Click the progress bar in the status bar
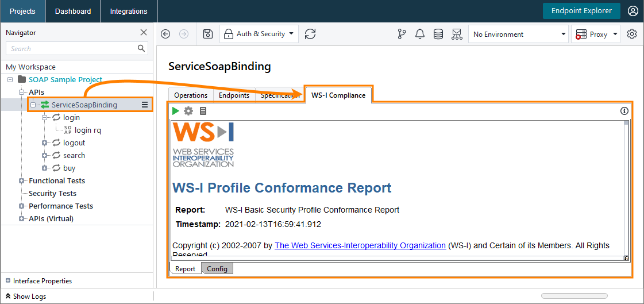This screenshot has height=304, width=644. (x=574, y=296)
